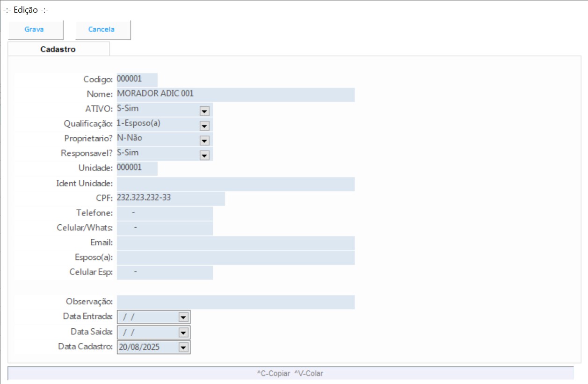
Task: Click the CPF input field
Action: pyautogui.click(x=170, y=199)
